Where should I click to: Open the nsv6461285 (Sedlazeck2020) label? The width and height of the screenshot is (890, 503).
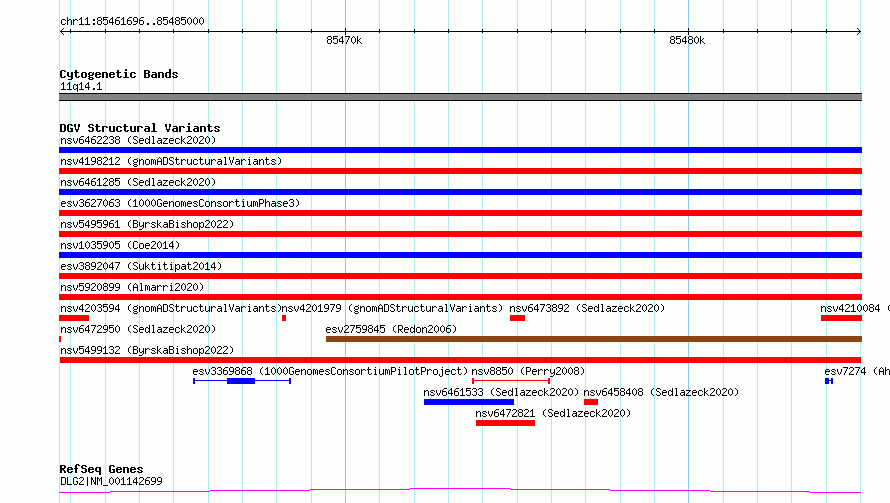(138, 182)
